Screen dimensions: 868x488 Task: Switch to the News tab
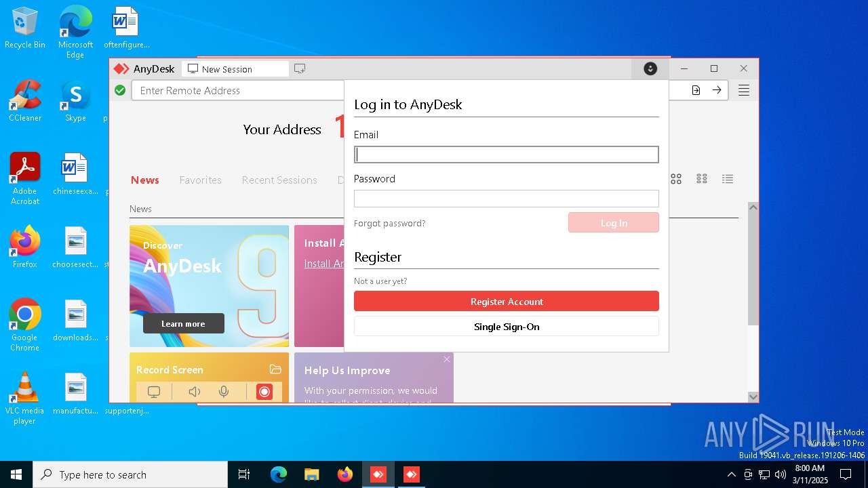[x=145, y=180]
